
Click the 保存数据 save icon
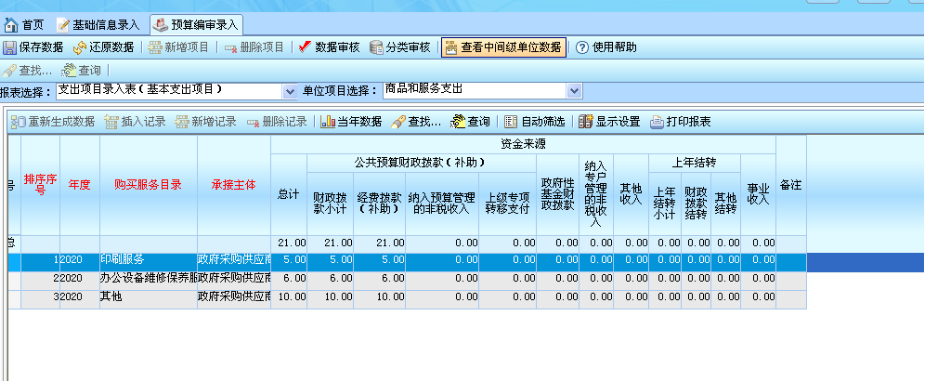pos(10,47)
